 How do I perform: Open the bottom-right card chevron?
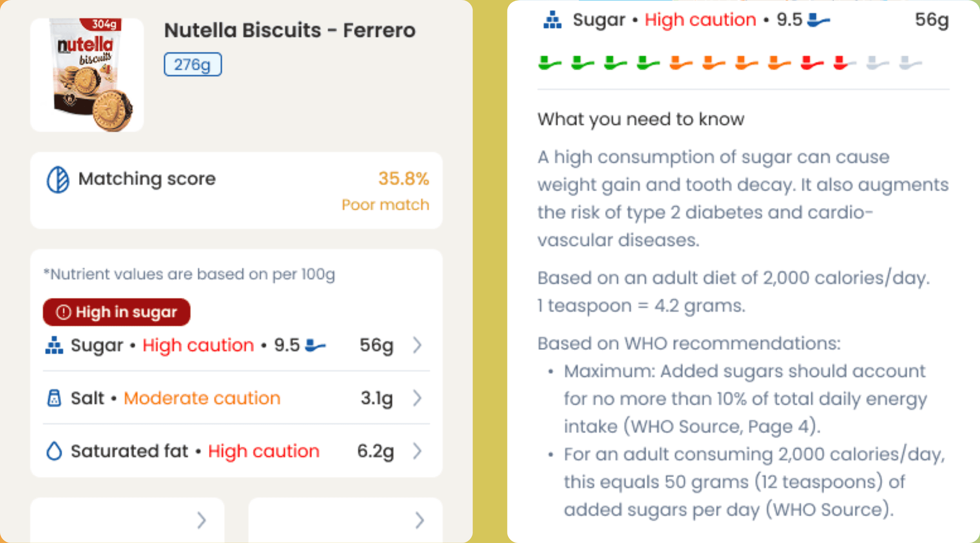[x=420, y=520]
